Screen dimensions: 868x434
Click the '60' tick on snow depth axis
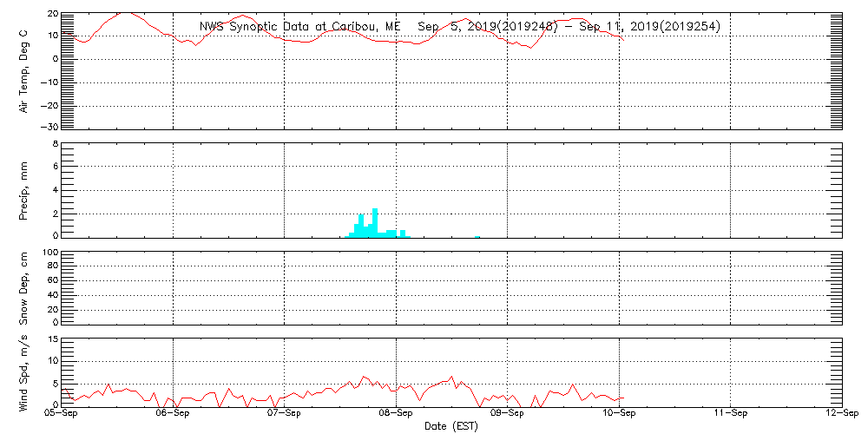[x=53, y=280]
